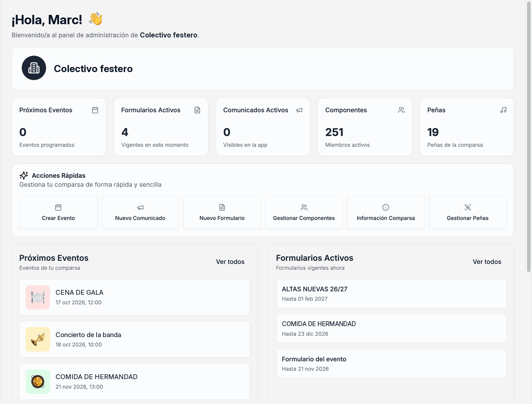Screen dimensions: 532x404
Task: Click the Hasta 01 feb 2027 deadline
Action: click(305, 299)
